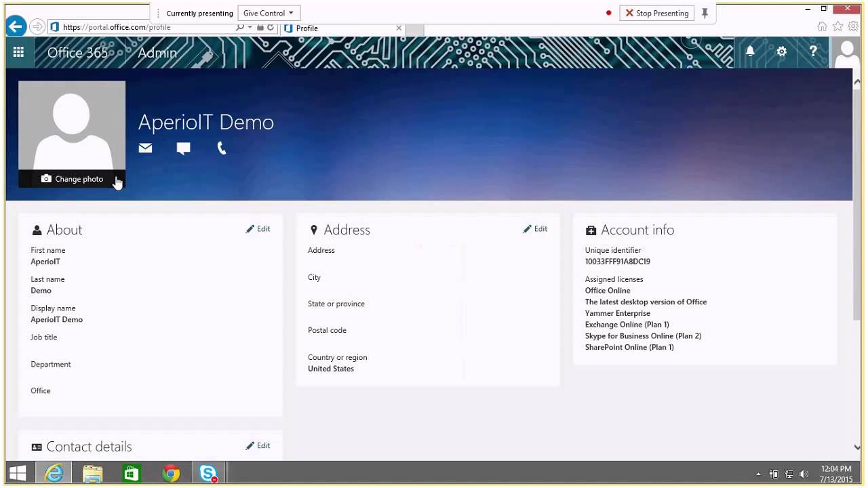Open the Give Control dropdown
Image resolution: width=868 pixels, height=488 pixels.
269,13
